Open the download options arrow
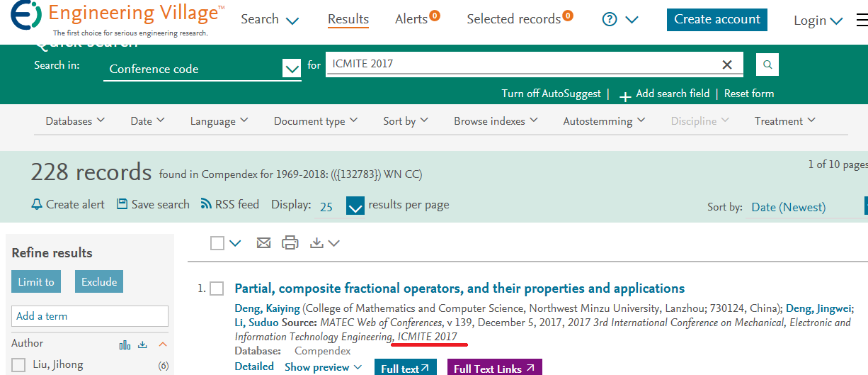Image resolution: width=868 pixels, height=375 pixels. pos(333,243)
